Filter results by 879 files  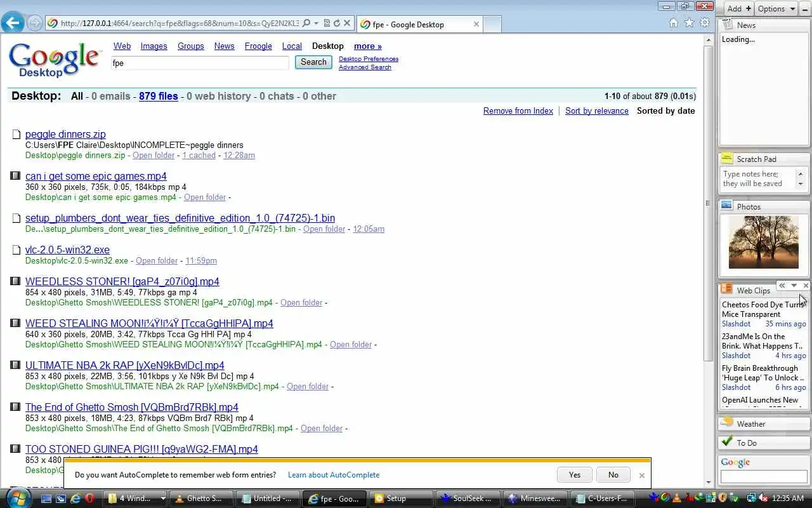click(x=159, y=96)
